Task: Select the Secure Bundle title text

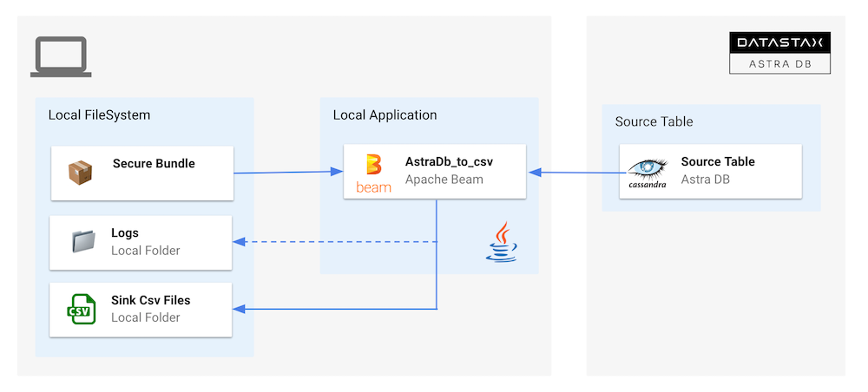Action: (154, 164)
